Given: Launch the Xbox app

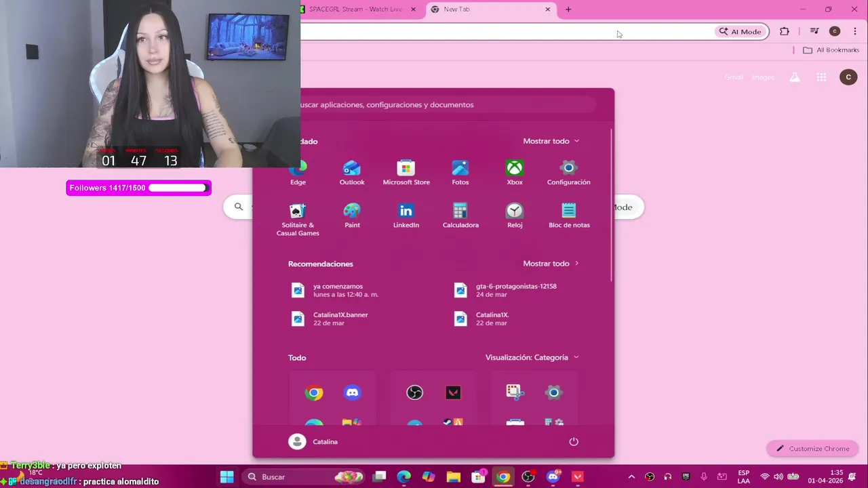Looking at the screenshot, I should 515,173.
